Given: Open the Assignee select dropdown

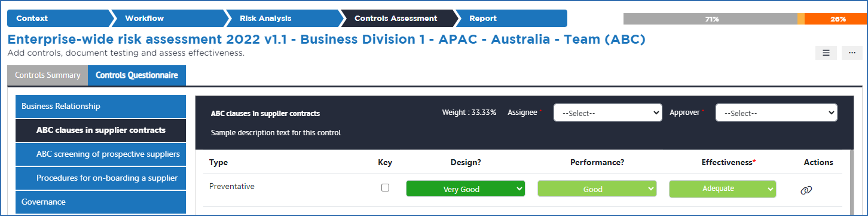Looking at the screenshot, I should [607, 112].
